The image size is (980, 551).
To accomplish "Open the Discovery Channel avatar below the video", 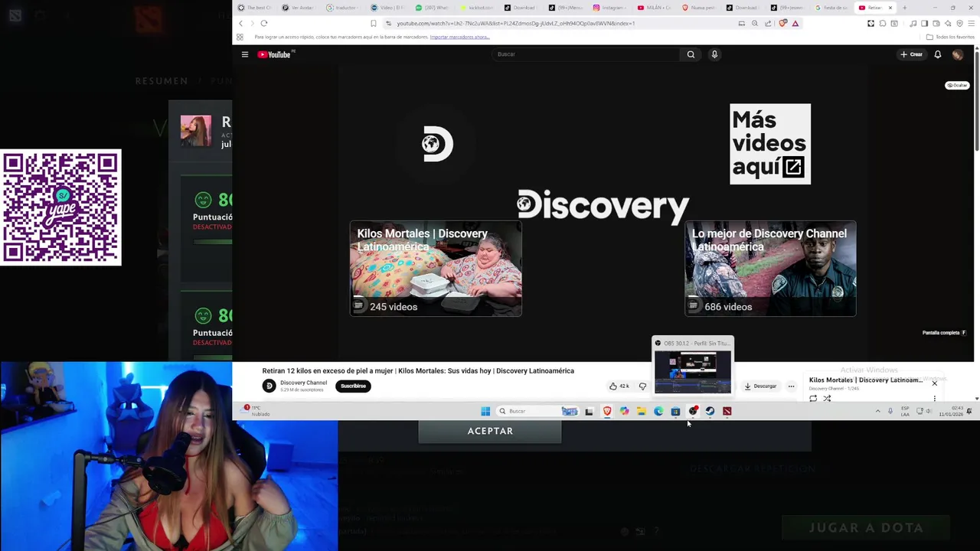I will (x=269, y=386).
